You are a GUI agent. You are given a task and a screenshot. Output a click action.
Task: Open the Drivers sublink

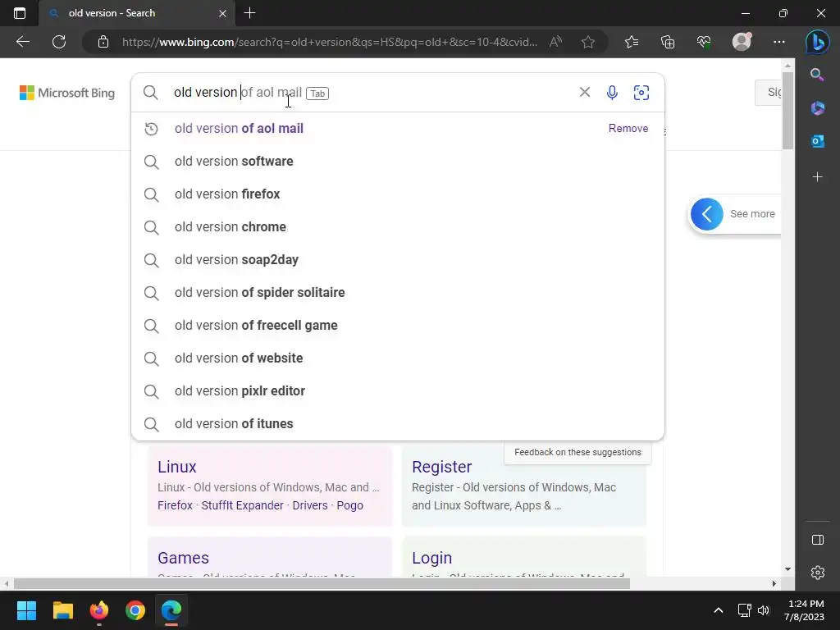309,505
